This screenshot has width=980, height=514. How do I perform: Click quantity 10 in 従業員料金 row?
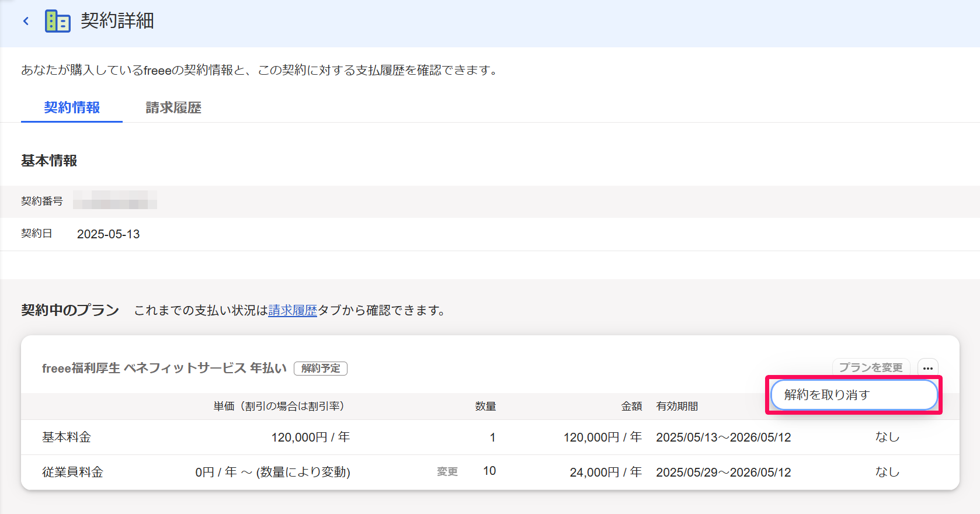click(x=489, y=471)
